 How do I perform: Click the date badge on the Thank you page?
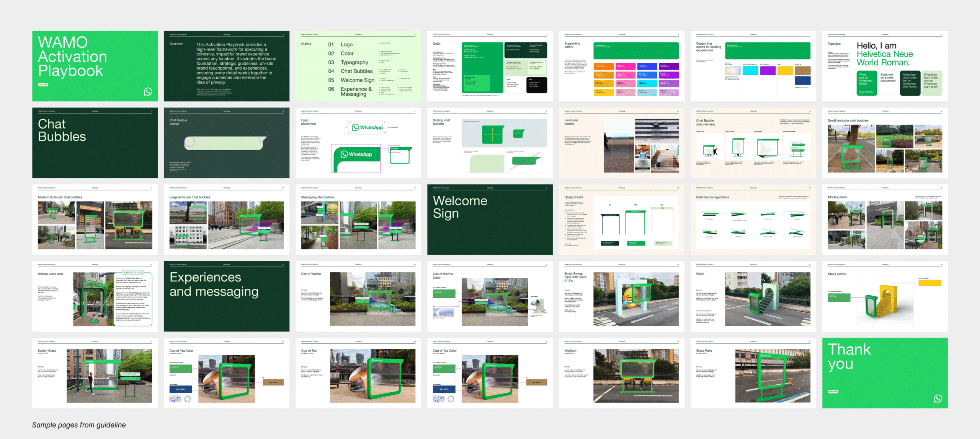833,392
